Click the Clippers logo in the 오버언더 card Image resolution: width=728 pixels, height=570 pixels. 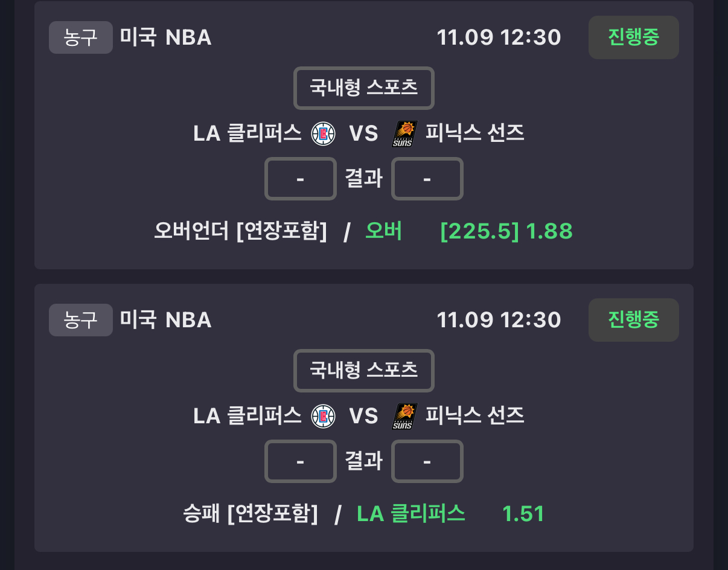tap(323, 133)
